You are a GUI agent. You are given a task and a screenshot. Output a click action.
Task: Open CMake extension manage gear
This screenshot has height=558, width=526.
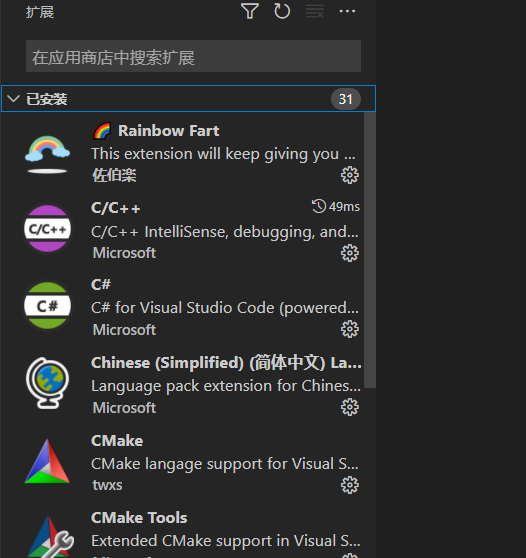(350, 485)
